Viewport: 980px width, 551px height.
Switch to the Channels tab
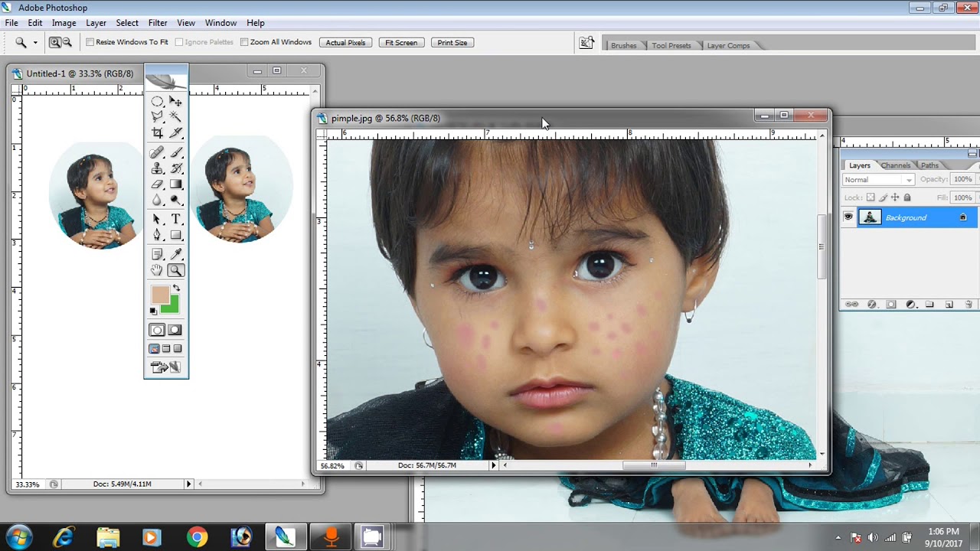895,165
